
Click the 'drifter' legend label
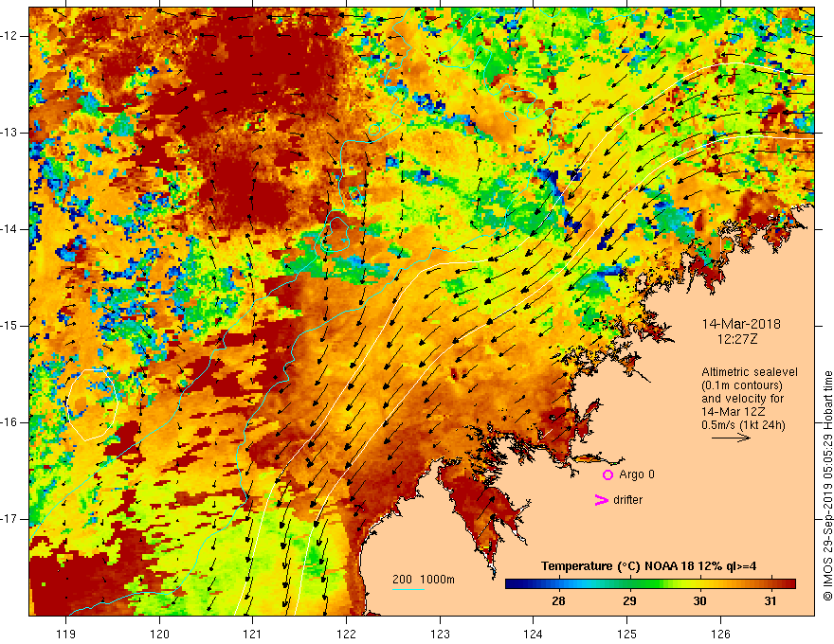click(x=627, y=500)
